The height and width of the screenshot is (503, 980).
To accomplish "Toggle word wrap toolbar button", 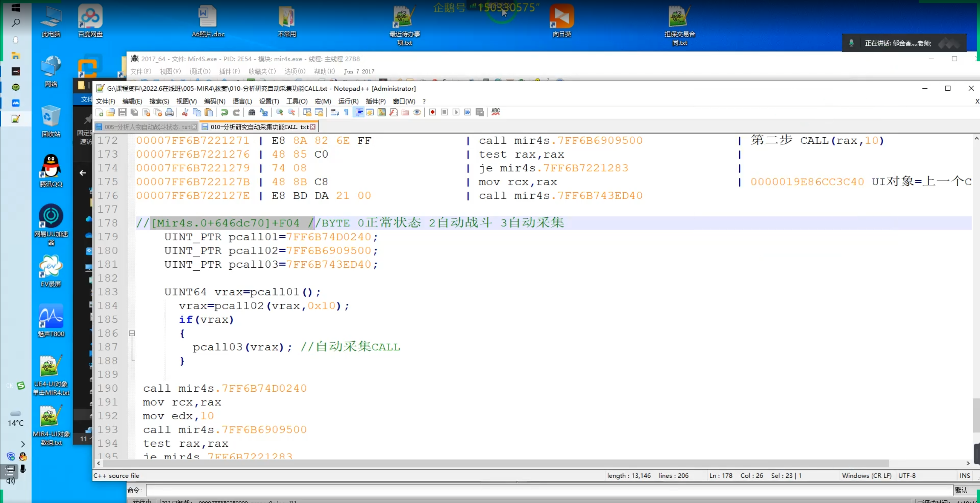I will click(x=335, y=112).
